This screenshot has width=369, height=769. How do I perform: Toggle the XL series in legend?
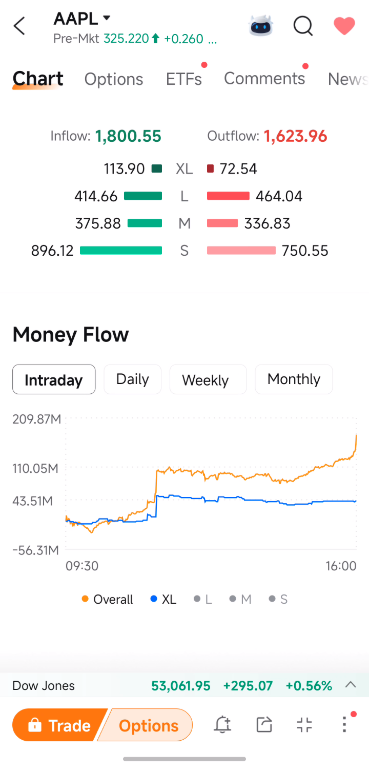point(163,599)
